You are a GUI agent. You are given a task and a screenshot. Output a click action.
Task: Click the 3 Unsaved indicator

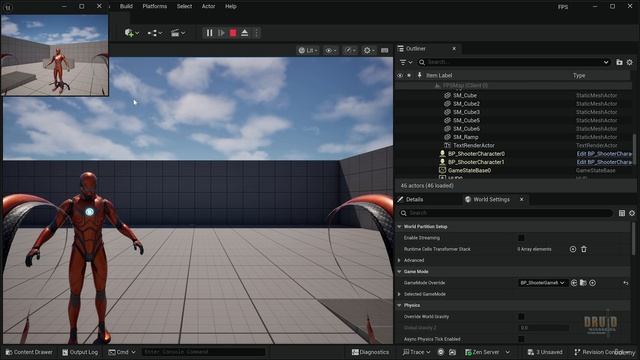545,352
